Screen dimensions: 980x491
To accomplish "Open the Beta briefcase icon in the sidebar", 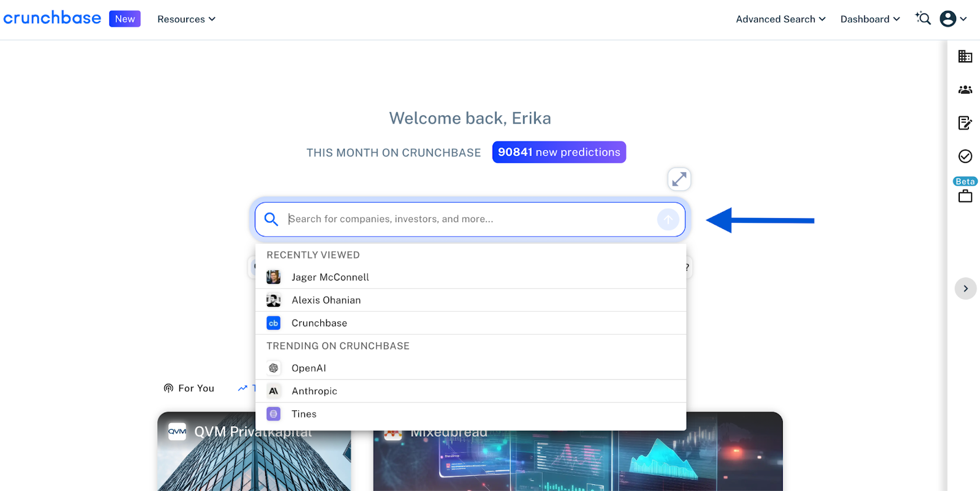I will (965, 197).
